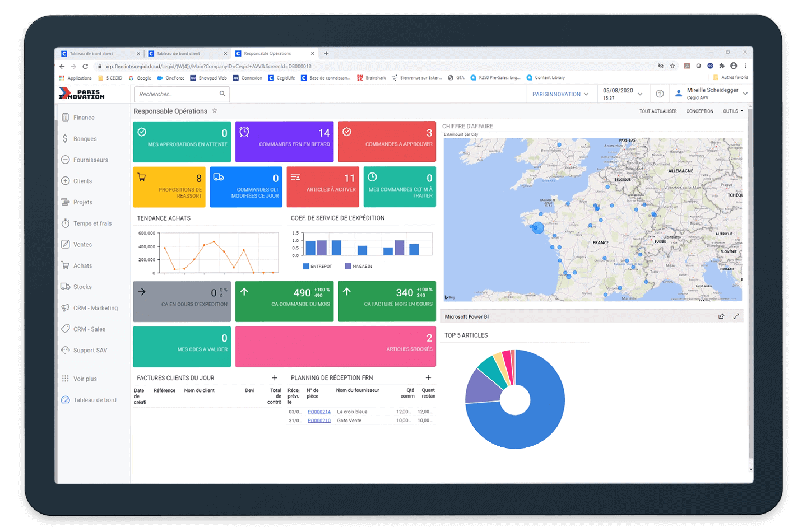Click TOUT ACTUALISER button

658,111
